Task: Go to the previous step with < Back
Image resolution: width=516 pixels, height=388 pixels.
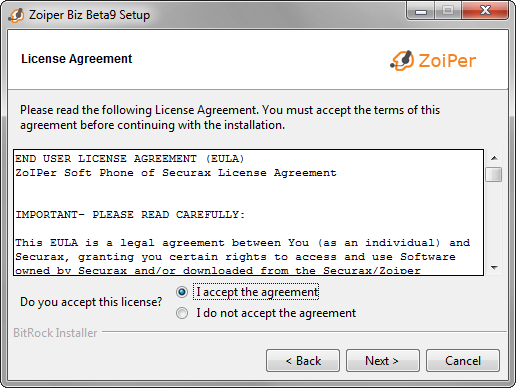Action: [x=303, y=361]
